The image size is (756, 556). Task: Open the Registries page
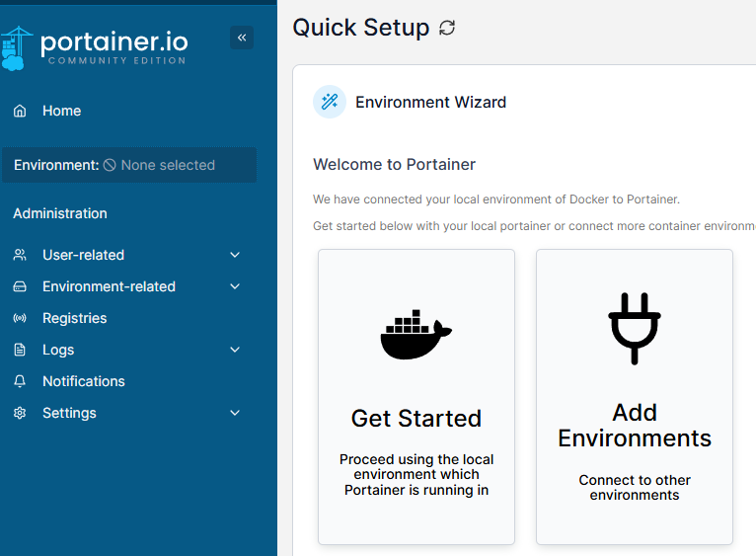(75, 318)
